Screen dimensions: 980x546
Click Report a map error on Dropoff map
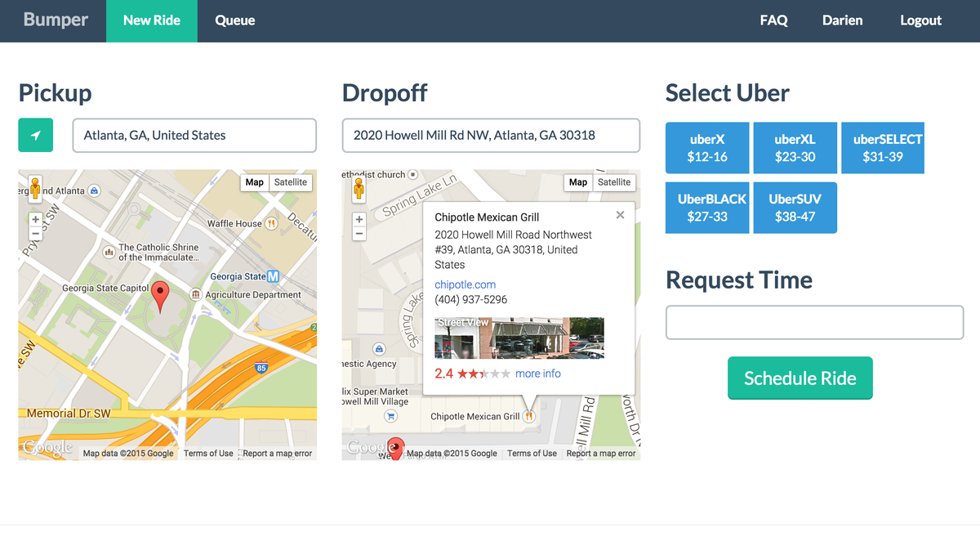[601, 454]
